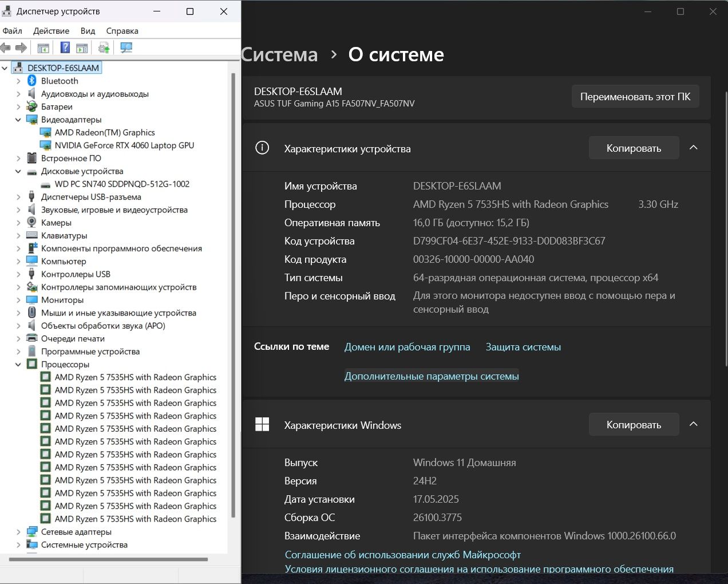Select the Программные устройства row

point(90,352)
